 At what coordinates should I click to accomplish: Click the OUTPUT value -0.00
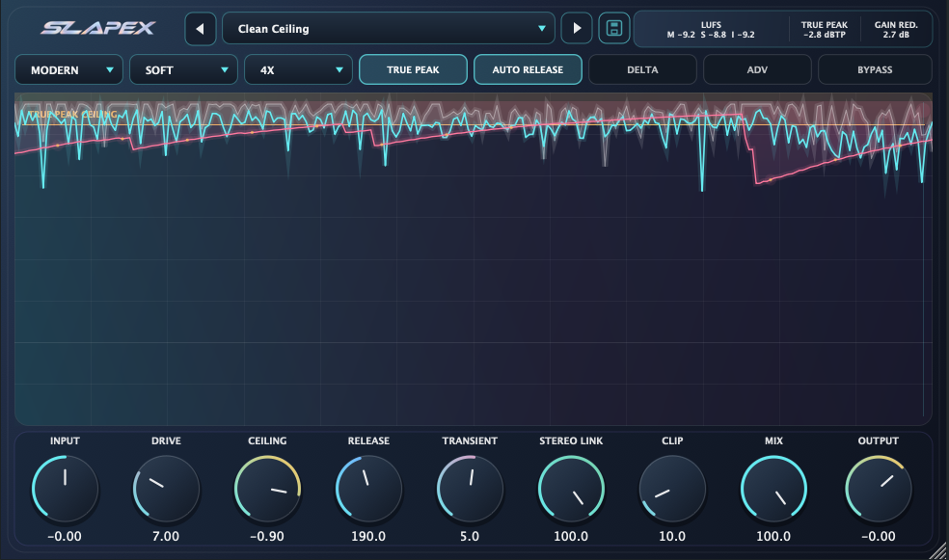coord(879,537)
